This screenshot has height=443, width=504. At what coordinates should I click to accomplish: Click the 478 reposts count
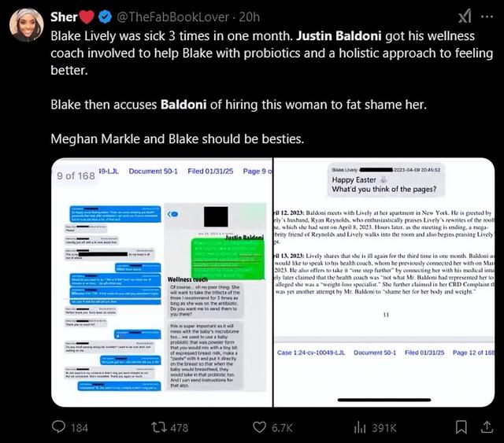tap(179, 427)
